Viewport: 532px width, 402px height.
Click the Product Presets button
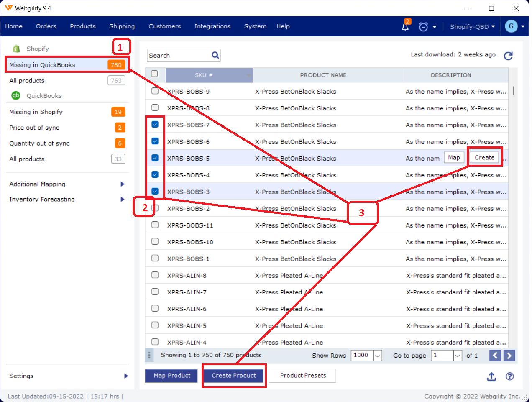click(303, 376)
